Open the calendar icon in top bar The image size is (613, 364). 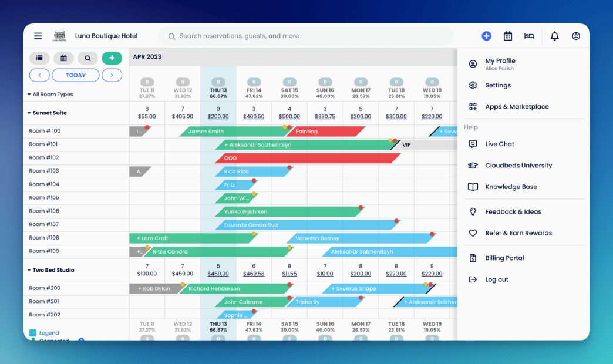pos(507,36)
